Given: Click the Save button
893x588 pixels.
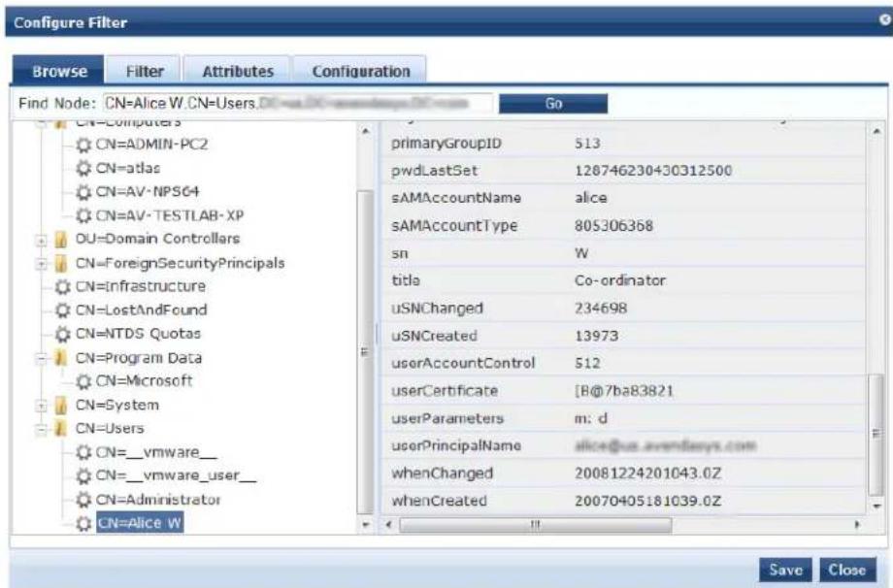Looking at the screenshot, I should (785, 570).
